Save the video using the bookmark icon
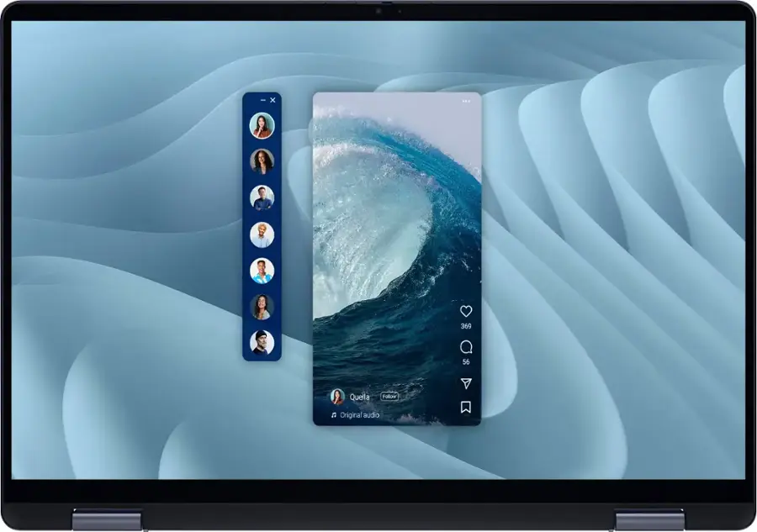 466,408
